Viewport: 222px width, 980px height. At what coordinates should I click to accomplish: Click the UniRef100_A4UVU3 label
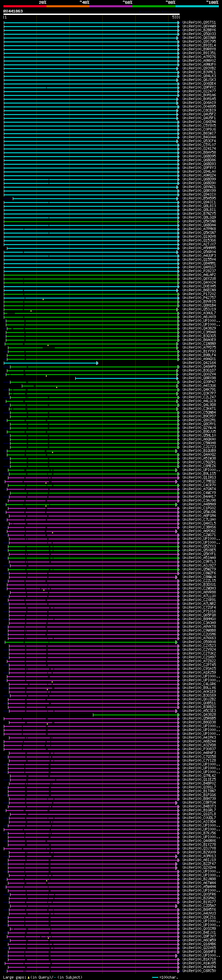pos(199,913)
